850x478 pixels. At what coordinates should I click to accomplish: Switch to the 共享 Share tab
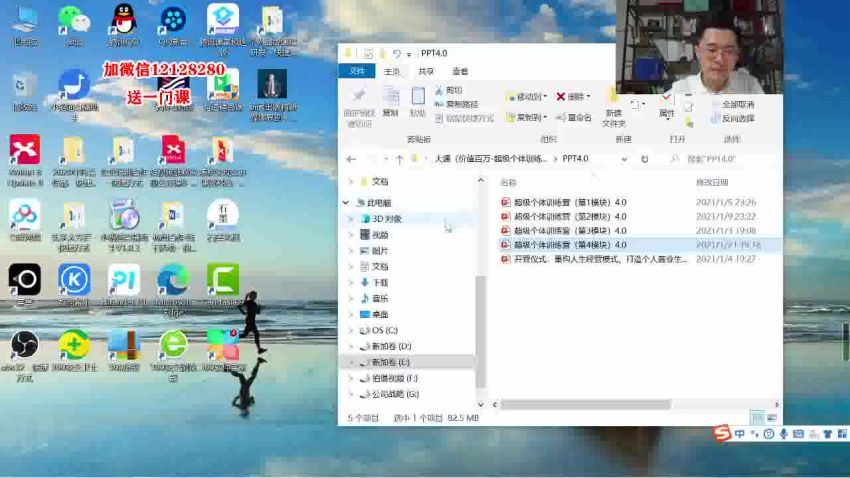(x=426, y=72)
